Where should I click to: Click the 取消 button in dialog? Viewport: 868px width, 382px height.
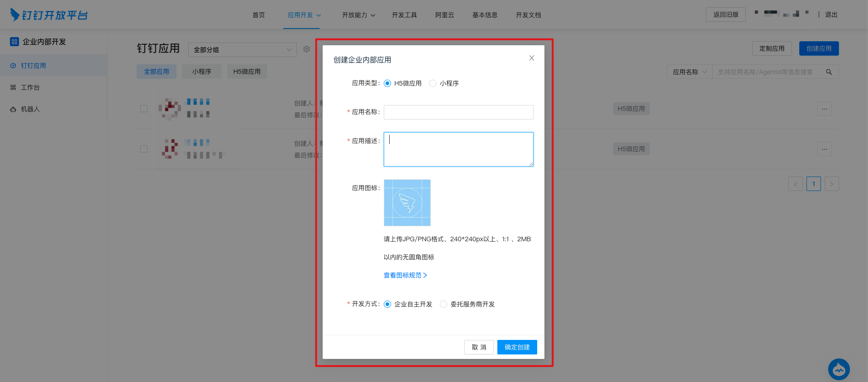pyautogui.click(x=479, y=347)
